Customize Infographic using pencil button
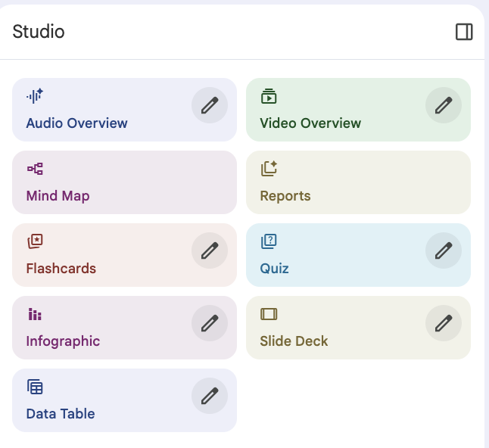 [x=210, y=323]
